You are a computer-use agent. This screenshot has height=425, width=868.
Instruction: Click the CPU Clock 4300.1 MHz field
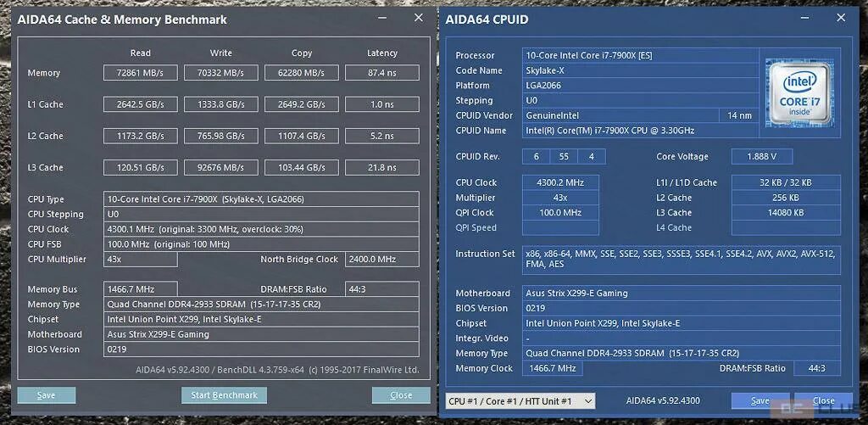click(261, 229)
